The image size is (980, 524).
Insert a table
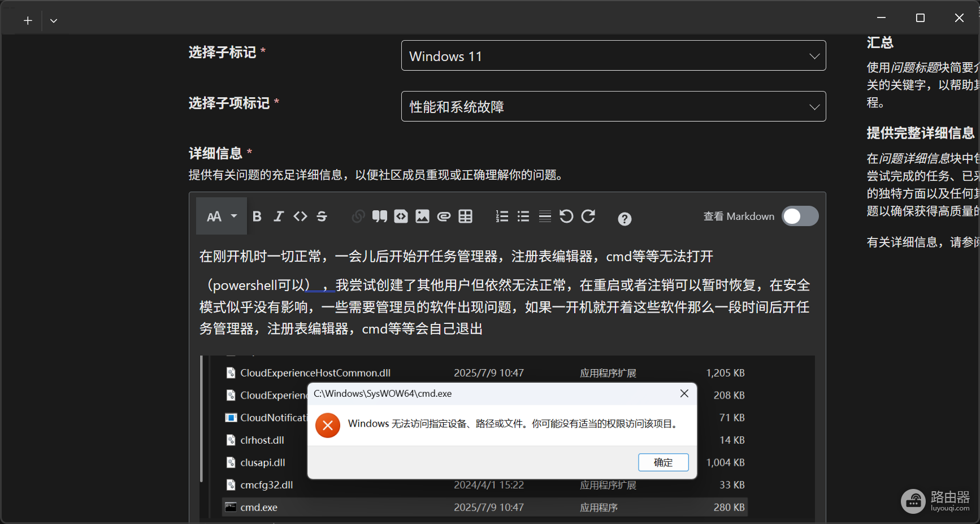click(466, 216)
